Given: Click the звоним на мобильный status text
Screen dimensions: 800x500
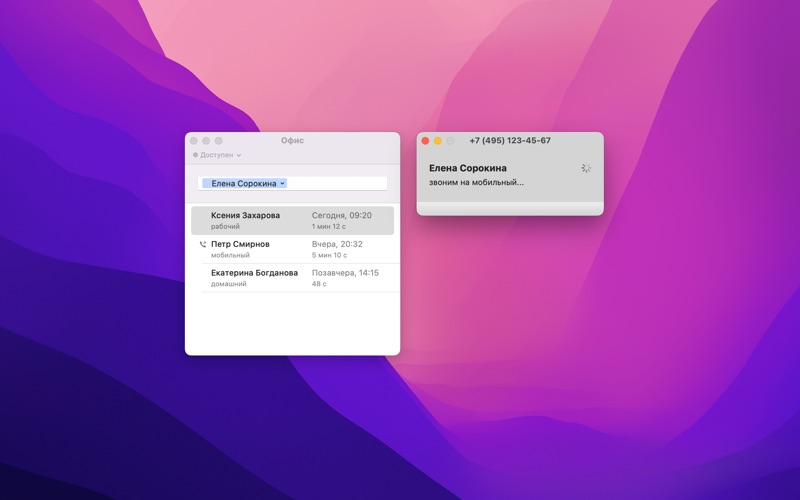Looking at the screenshot, I should coord(476,182).
